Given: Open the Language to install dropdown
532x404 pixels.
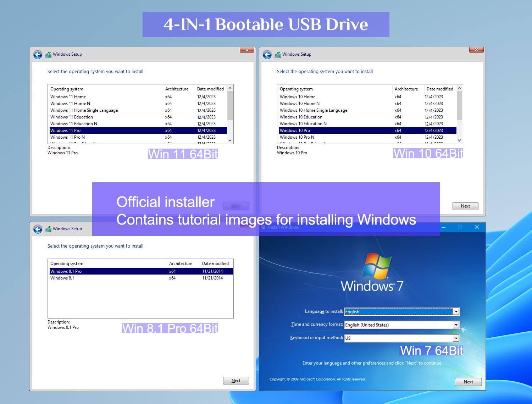Looking at the screenshot, I should click(x=456, y=311).
